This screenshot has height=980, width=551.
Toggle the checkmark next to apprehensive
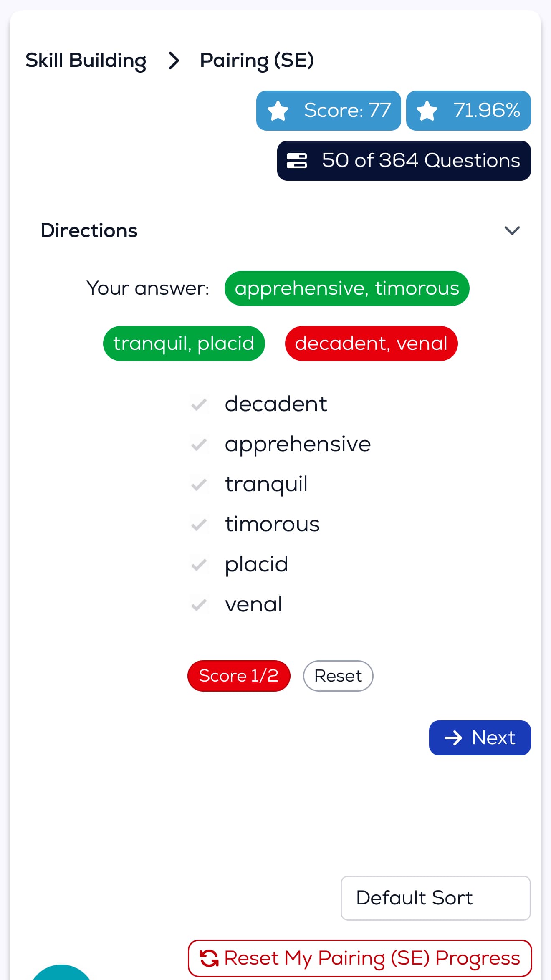199,445
